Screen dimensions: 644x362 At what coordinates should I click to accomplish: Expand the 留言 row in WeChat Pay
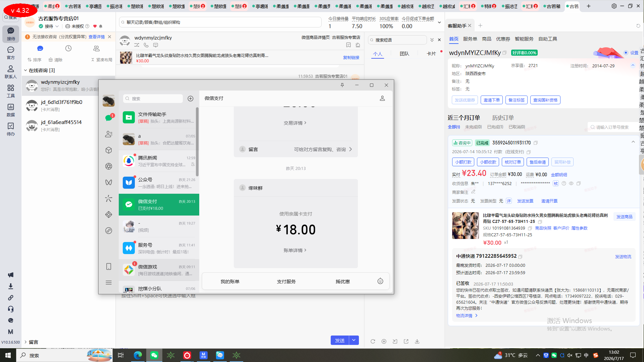296,149
